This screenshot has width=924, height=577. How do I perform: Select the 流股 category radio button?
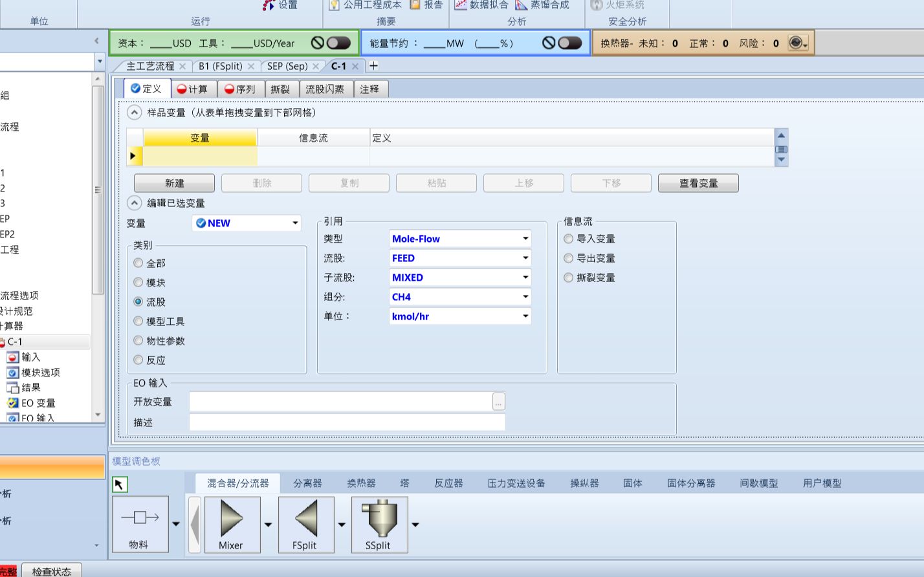(x=138, y=301)
